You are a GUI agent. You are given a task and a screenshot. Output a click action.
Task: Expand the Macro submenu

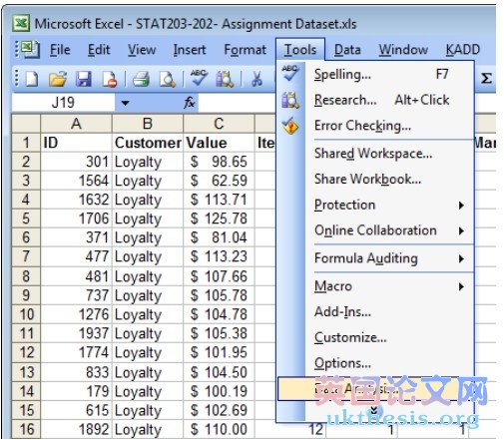click(461, 286)
